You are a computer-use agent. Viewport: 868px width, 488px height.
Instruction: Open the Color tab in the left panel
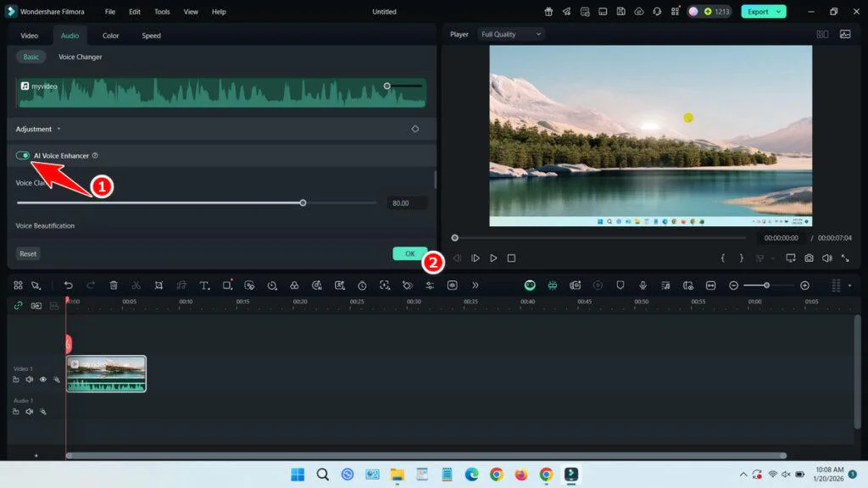point(110,36)
